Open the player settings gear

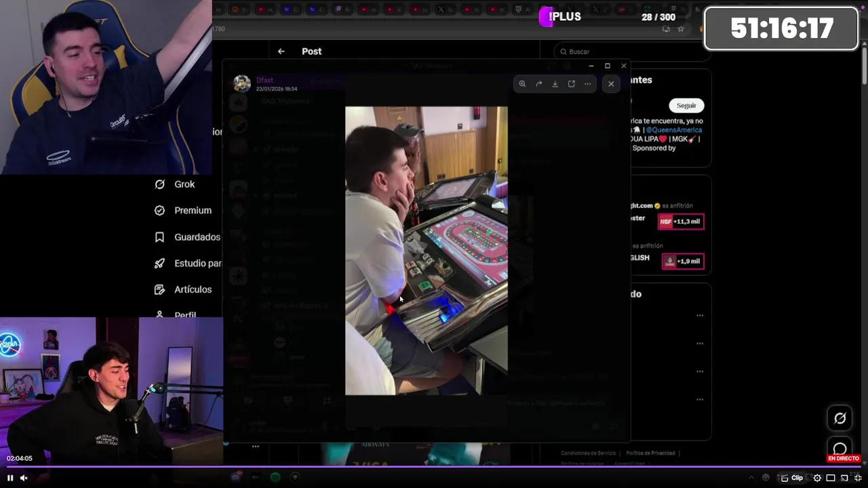click(x=817, y=478)
